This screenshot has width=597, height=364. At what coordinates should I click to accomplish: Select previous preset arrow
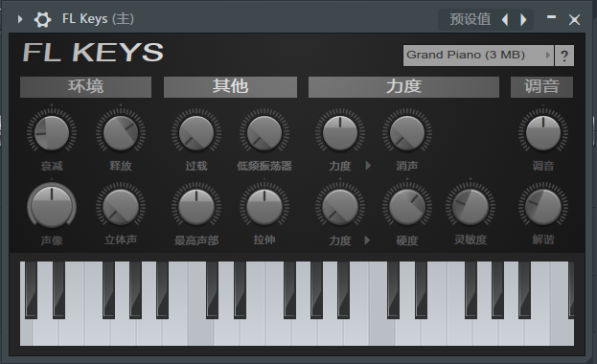pyautogui.click(x=505, y=19)
